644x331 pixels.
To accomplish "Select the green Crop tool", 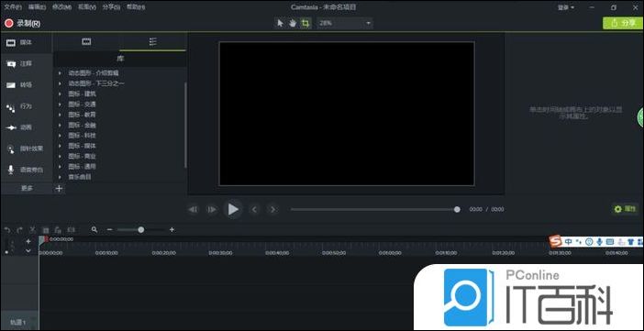I will pyautogui.click(x=305, y=24).
